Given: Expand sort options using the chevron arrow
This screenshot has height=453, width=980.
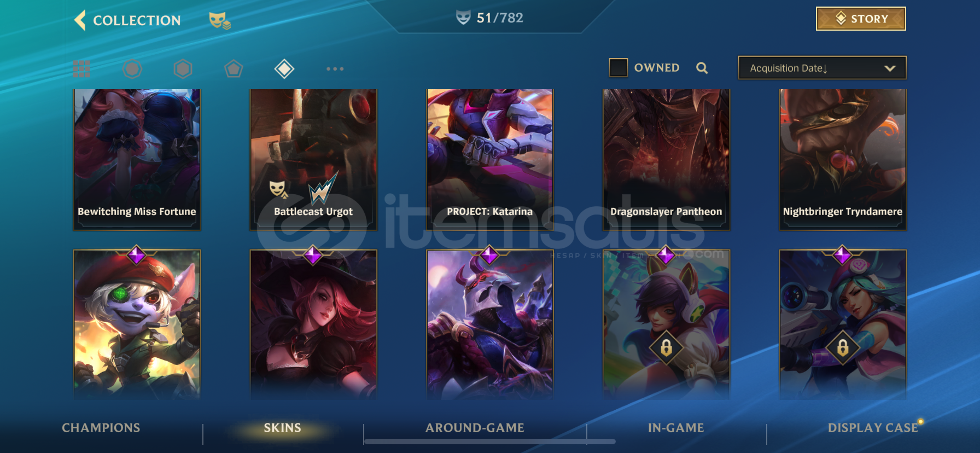Looking at the screenshot, I should pyautogui.click(x=890, y=68).
